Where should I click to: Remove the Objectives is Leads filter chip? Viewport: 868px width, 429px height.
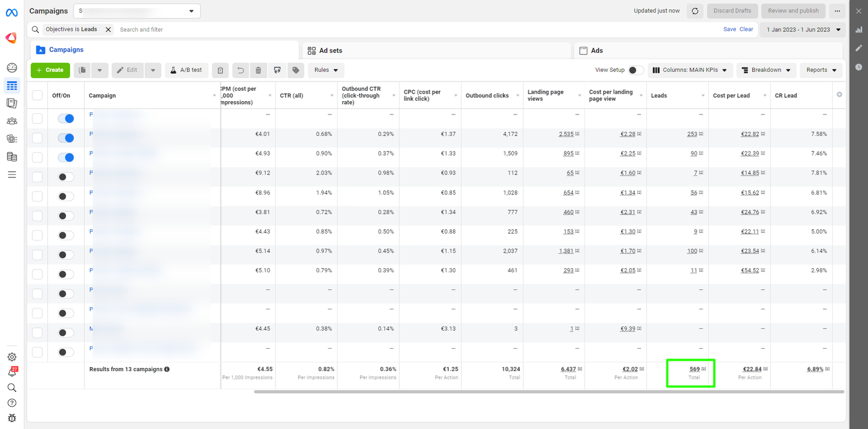(x=108, y=29)
